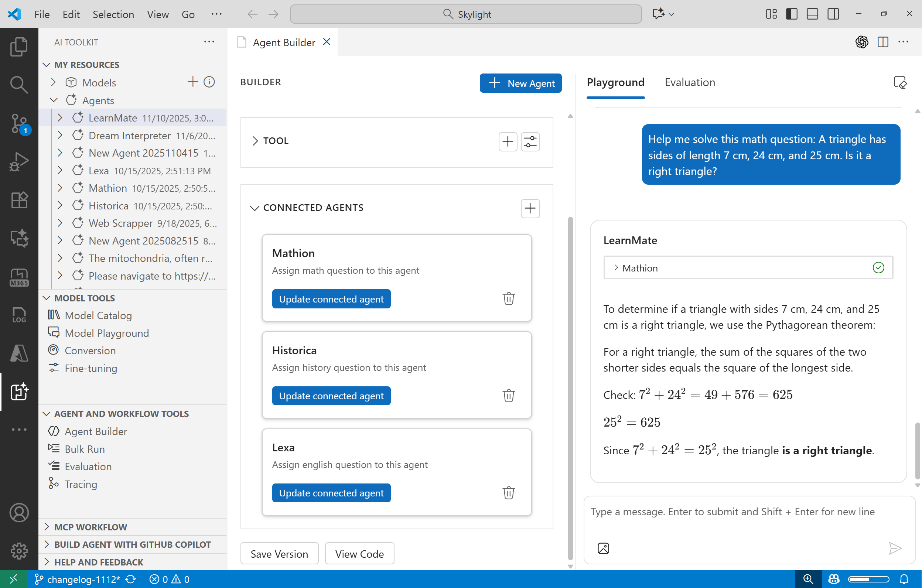
Task: Split the editor right
Action: coord(883,42)
